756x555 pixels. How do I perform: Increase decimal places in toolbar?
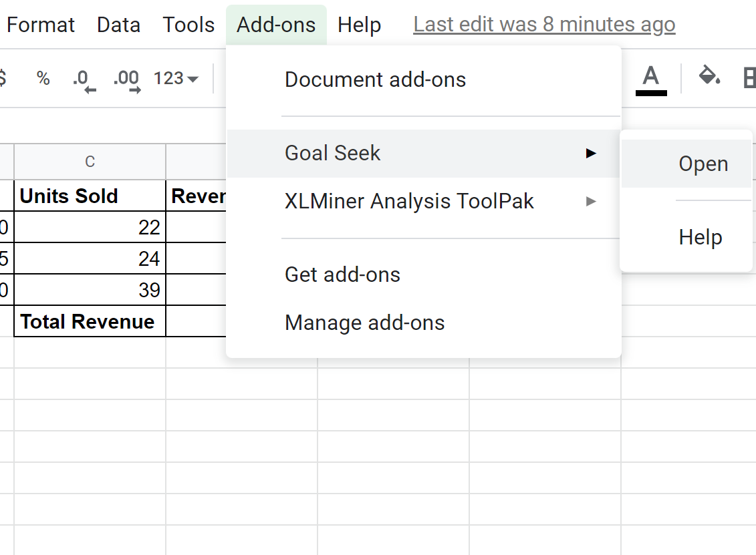point(126,79)
